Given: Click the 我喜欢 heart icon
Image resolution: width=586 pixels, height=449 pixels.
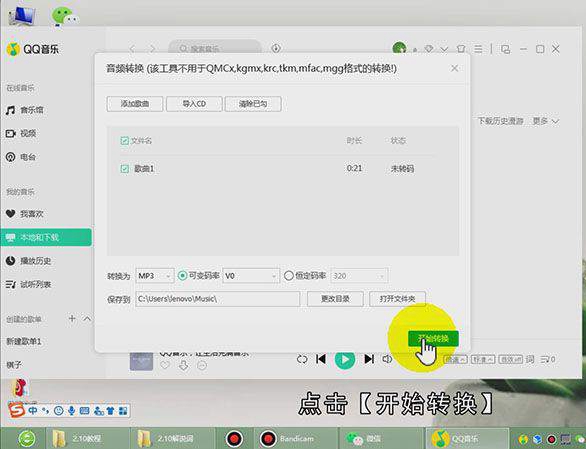Looking at the screenshot, I should (10, 214).
